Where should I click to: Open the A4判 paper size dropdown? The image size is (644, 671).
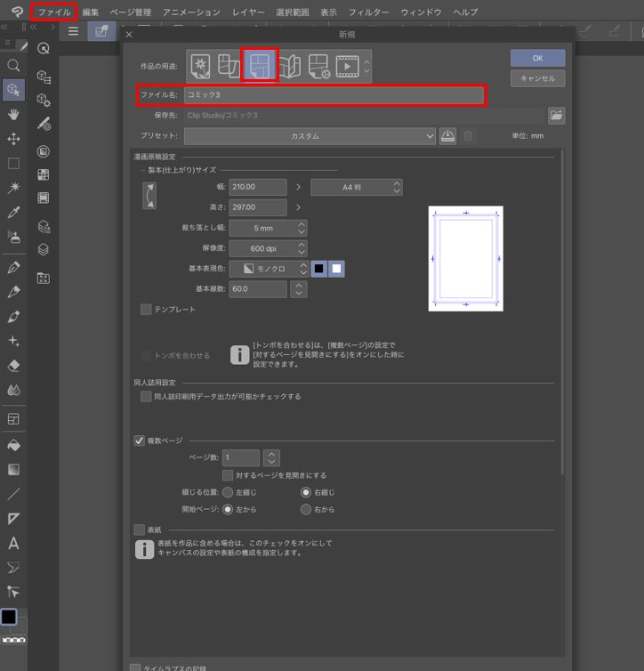pos(356,187)
